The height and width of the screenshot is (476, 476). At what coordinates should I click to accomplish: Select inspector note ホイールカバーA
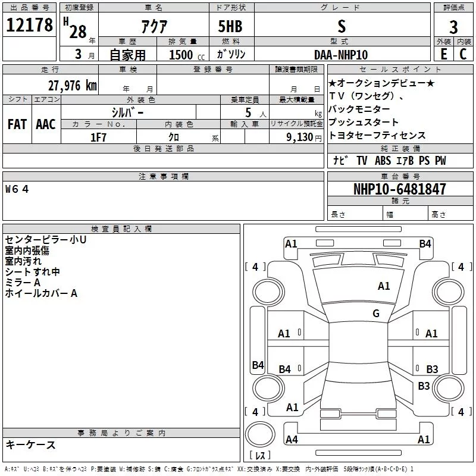click(41, 293)
